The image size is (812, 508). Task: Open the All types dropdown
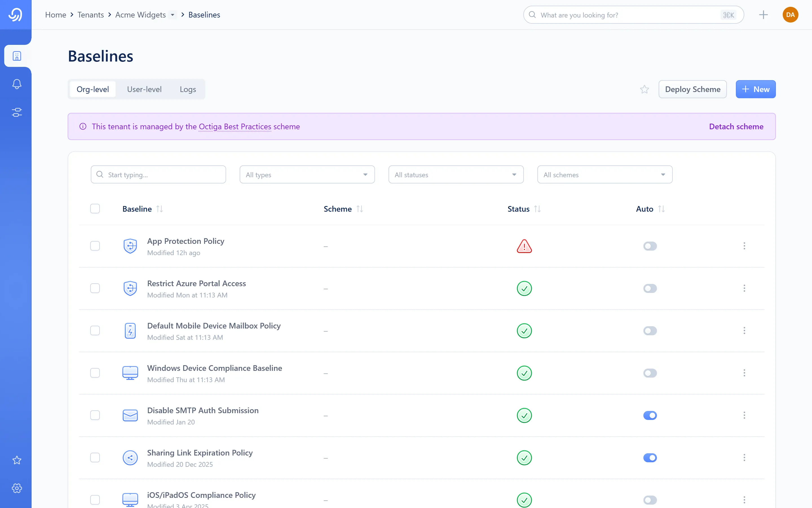click(x=307, y=174)
